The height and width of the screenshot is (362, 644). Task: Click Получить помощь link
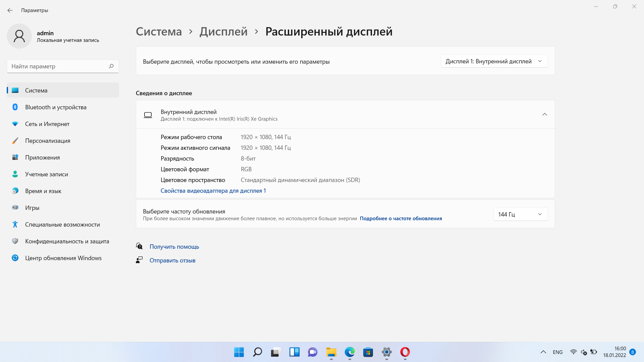[174, 247]
